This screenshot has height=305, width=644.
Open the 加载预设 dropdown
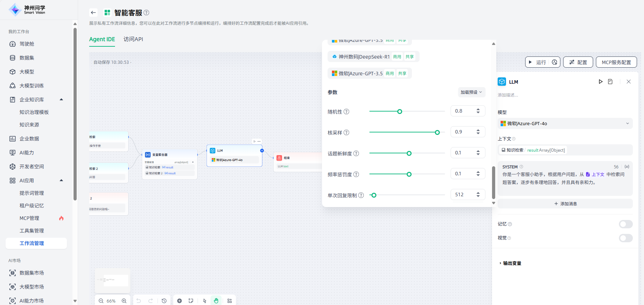click(x=471, y=92)
